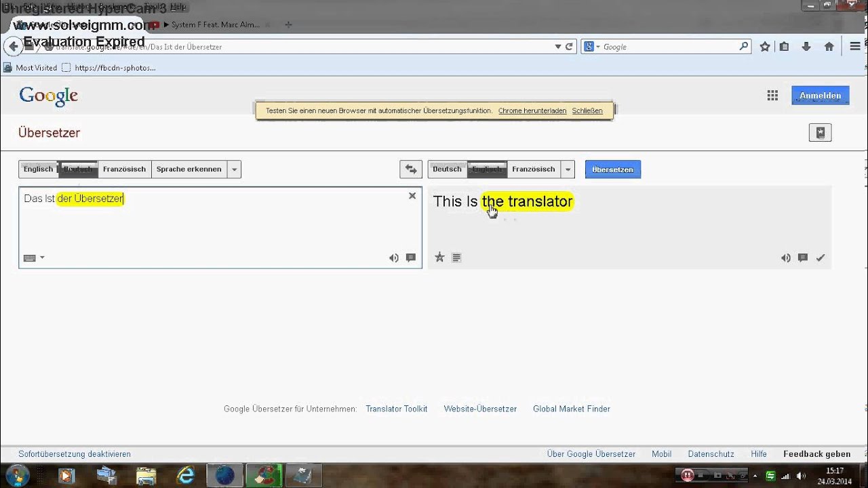Click the browser URL address field
The height and width of the screenshot is (488, 868).
298,47
